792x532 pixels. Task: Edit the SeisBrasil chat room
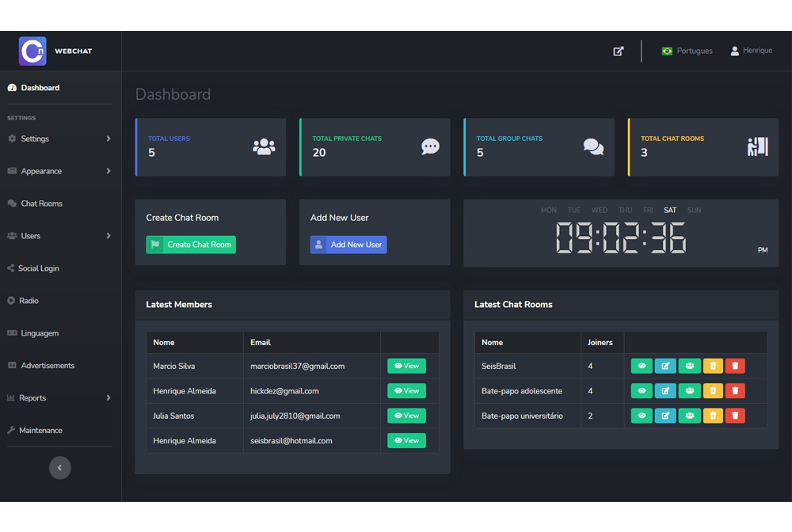click(665, 366)
